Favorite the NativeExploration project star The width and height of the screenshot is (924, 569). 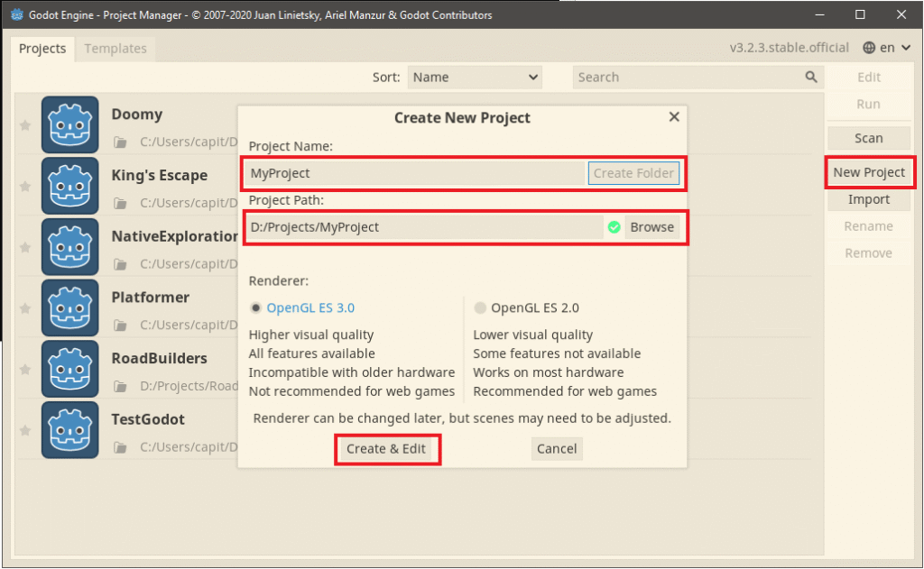pos(25,247)
